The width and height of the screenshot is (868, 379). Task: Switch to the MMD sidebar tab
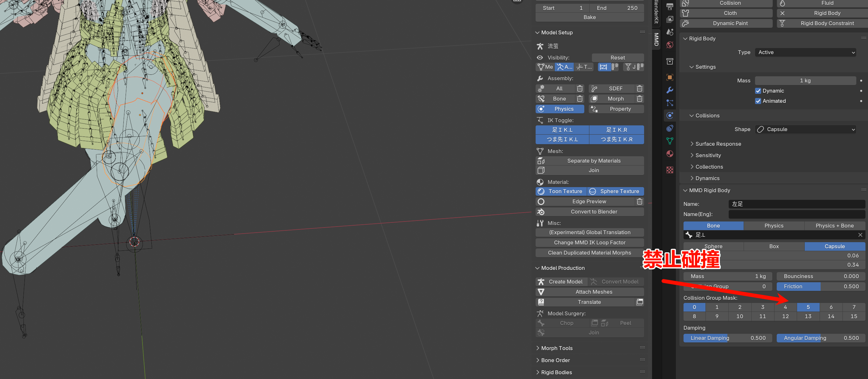click(x=656, y=39)
